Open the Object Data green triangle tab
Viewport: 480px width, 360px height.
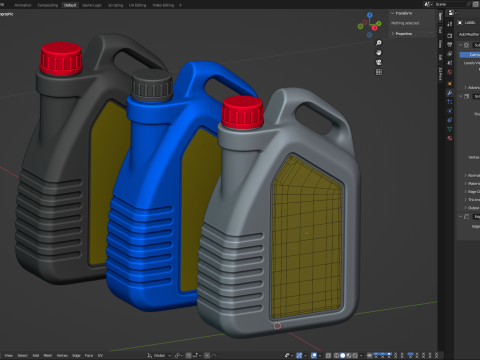(x=450, y=129)
